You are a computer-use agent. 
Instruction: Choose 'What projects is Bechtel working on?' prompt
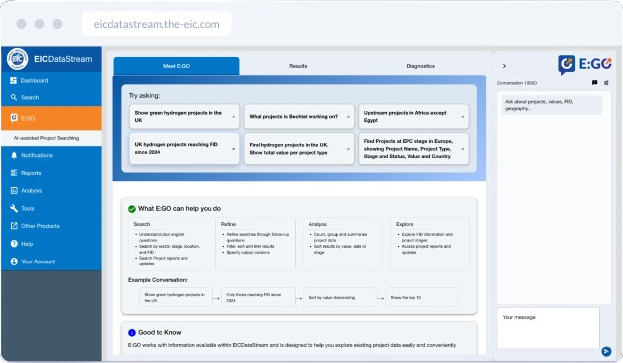(299, 116)
